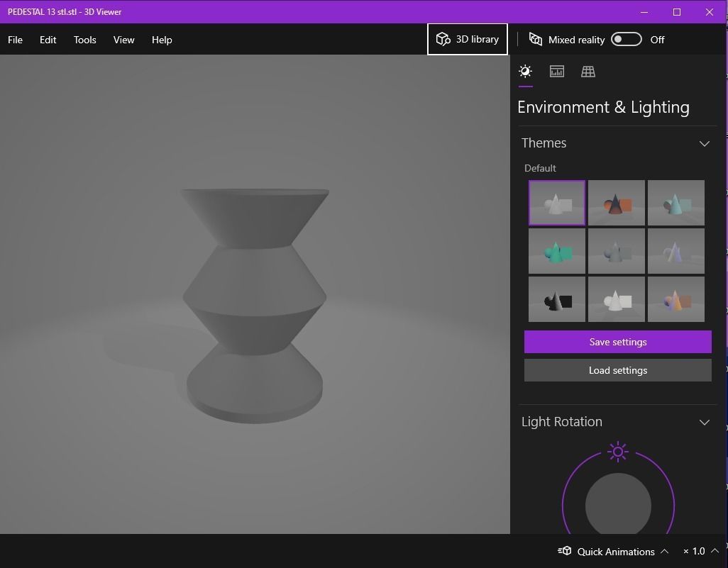
Task: Select the bright green theme thumbnail
Action: [557, 251]
